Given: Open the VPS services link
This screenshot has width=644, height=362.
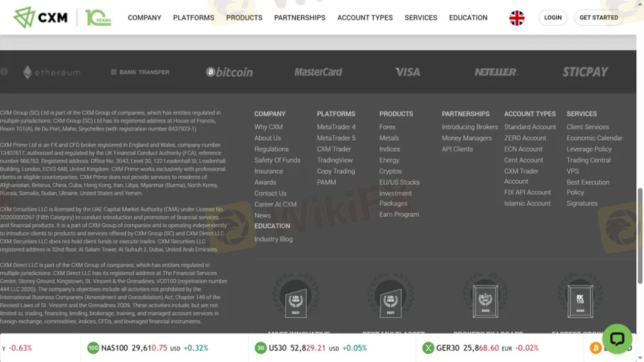Looking at the screenshot, I should pyautogui.click(x=572, y=172).
